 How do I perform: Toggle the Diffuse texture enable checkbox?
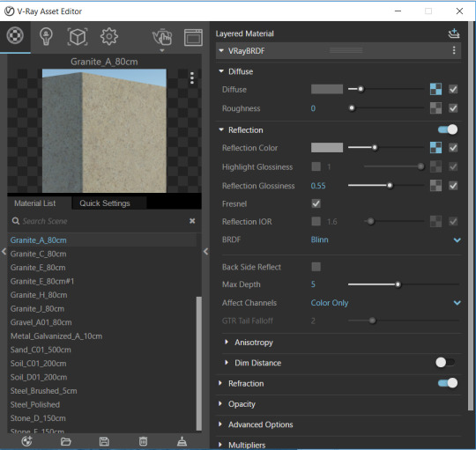(453, 89)
